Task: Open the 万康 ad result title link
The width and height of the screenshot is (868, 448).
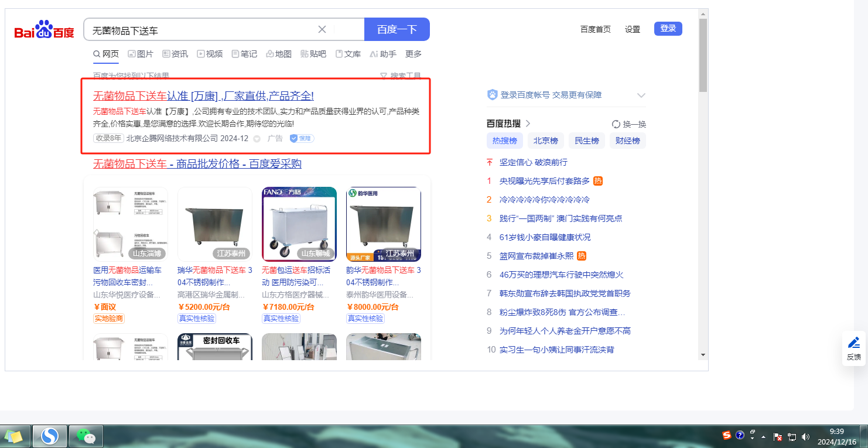Action: (203, 96)
